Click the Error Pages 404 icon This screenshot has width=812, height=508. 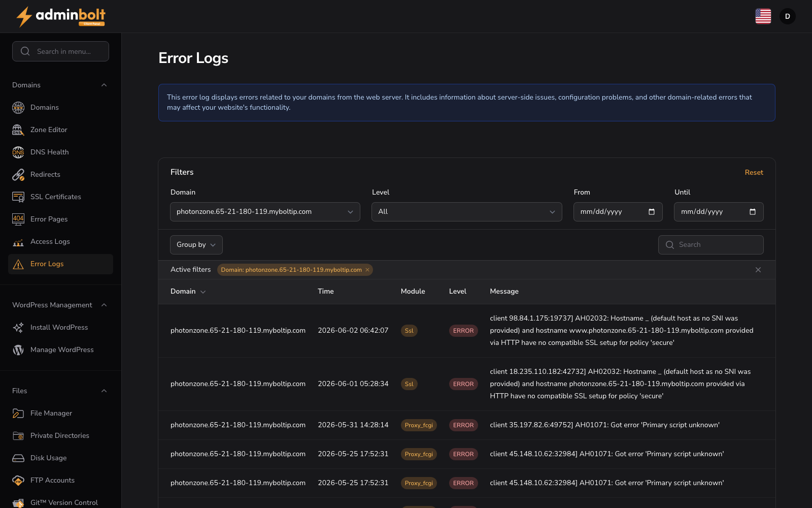[x=18, y=219]
